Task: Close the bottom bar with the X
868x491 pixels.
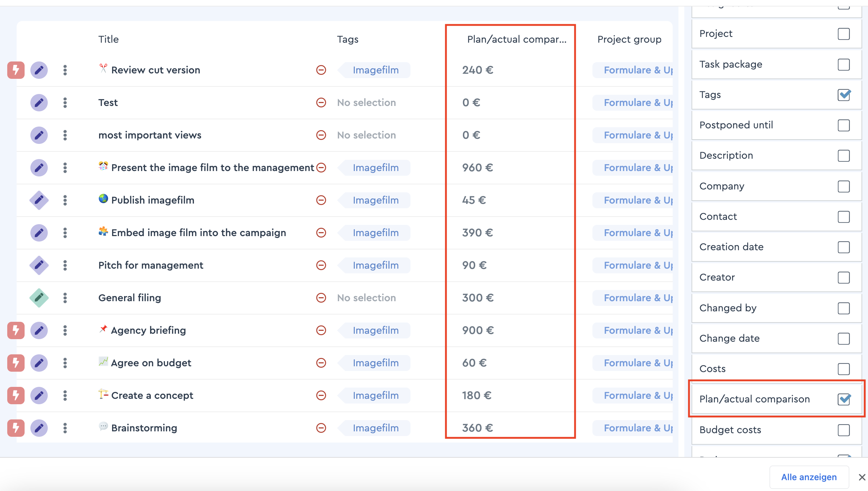Action: click(x=862, y=477)
